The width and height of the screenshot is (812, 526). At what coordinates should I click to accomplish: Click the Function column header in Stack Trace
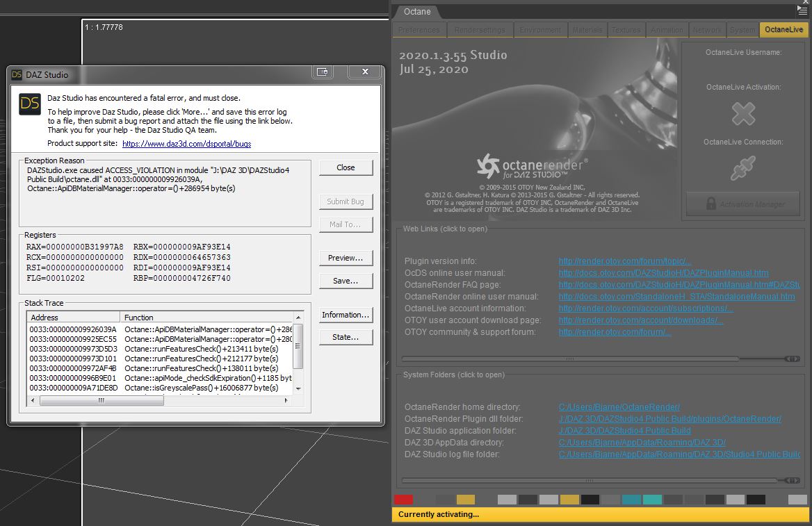coord(206,318)
